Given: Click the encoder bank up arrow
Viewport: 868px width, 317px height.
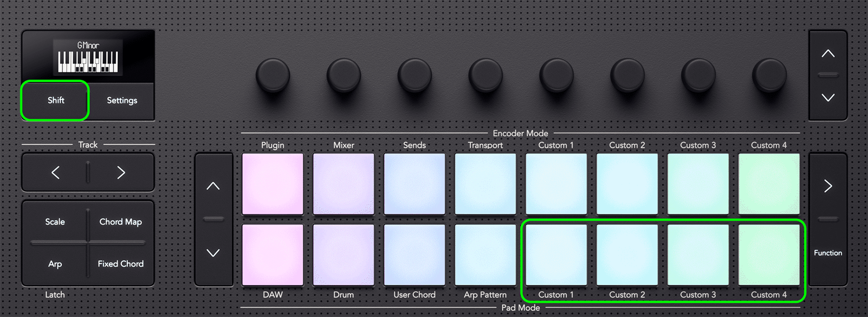Looking at the screenshot, I should [828, 53].
